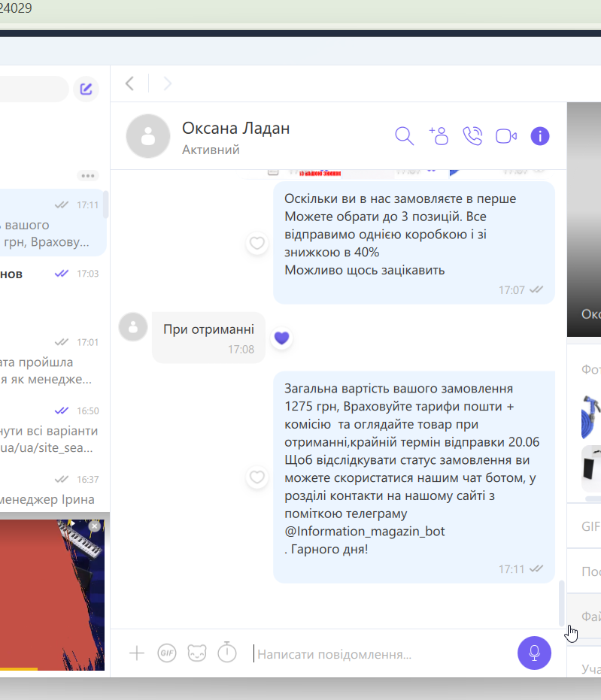The image size is (601, 700).
Task: Start a video call with Оксана Ladан
Action: coord(506,135)
